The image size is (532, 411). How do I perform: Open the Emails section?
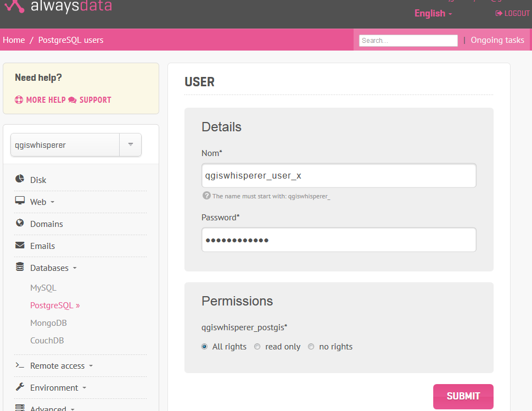[x=42, y=246]
